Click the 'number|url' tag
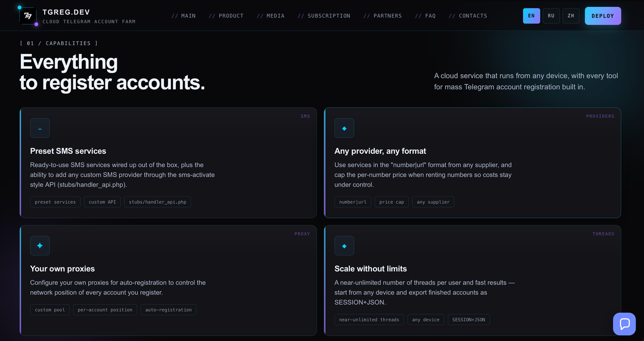 coord(353,202)
